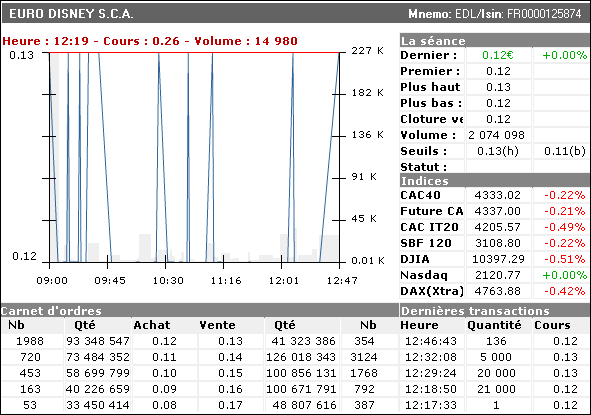This screenshot has height=415, width=591.
Task: Click the buy quantity 33 450 414
Action: 98,405
